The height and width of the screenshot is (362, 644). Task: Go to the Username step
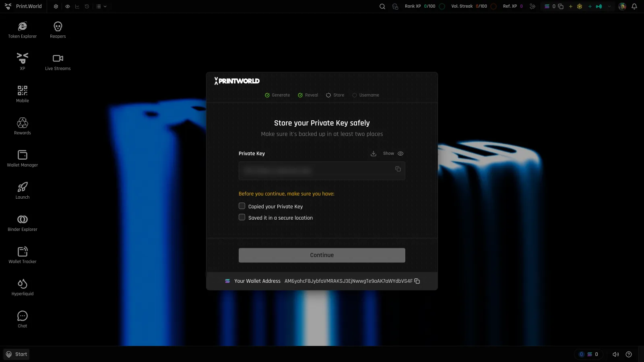[365, 95]
